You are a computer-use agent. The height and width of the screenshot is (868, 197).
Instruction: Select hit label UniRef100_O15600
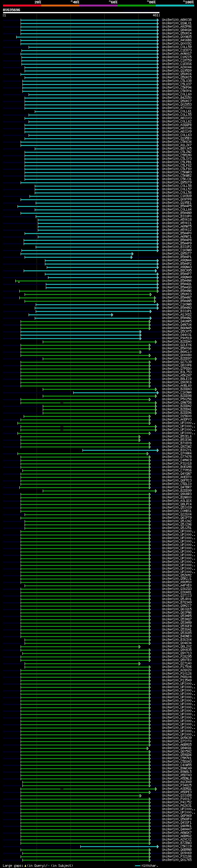coord(177,417)
